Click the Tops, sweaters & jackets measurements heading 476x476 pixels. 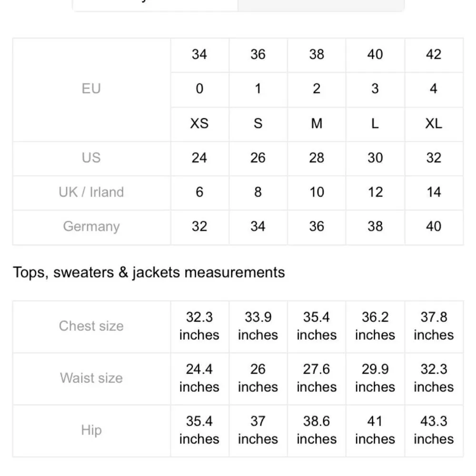click(149, 272)
